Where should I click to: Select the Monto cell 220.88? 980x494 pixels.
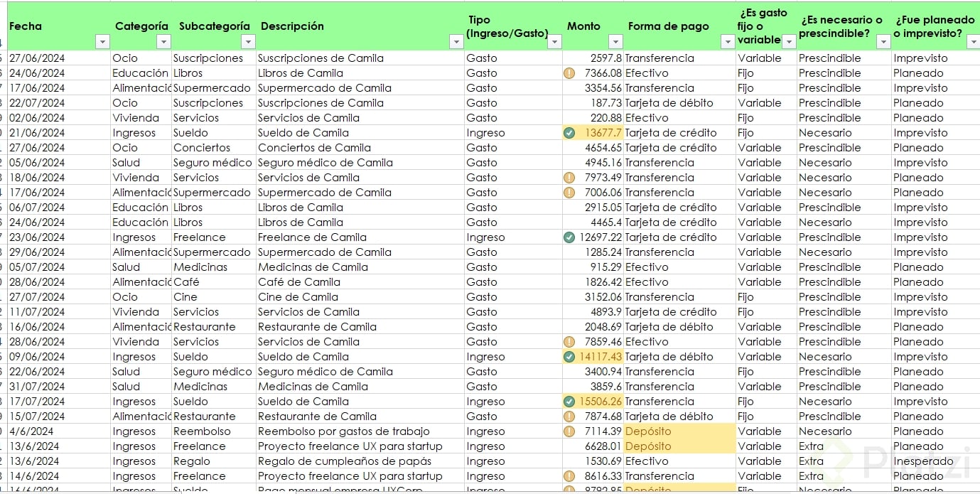tap(593, 118)
